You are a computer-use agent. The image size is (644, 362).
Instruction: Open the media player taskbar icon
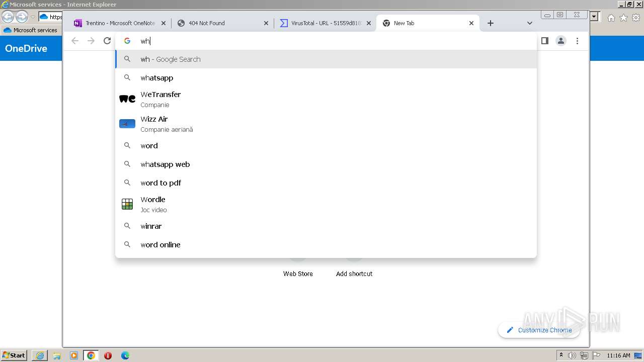(74, 355)
